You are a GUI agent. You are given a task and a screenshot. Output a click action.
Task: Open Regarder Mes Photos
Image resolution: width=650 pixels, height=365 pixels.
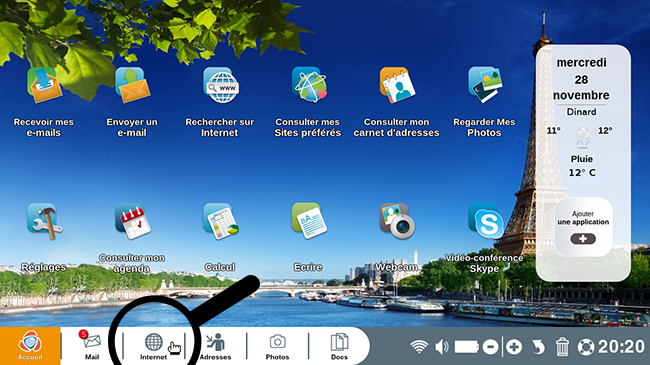pyautogui.click(x=485, y=86)
